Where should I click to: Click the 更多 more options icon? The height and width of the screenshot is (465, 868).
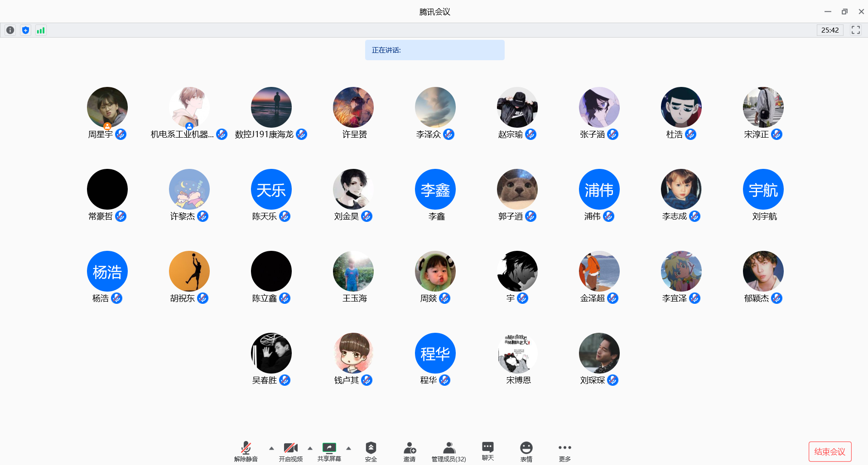tap(564, 451)
